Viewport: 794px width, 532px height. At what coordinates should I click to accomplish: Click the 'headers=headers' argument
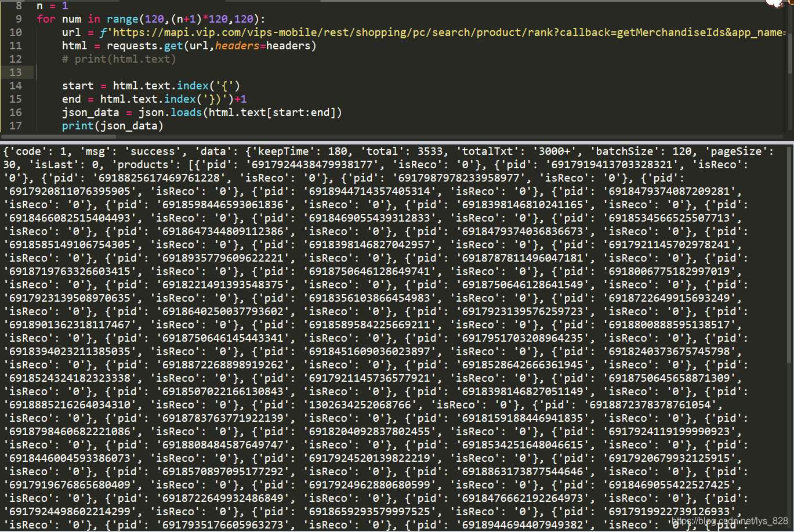click(263, 46)
